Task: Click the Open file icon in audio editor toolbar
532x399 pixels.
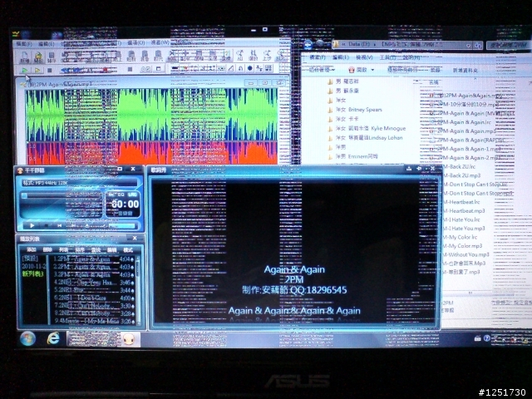Action: pos(38,57)
